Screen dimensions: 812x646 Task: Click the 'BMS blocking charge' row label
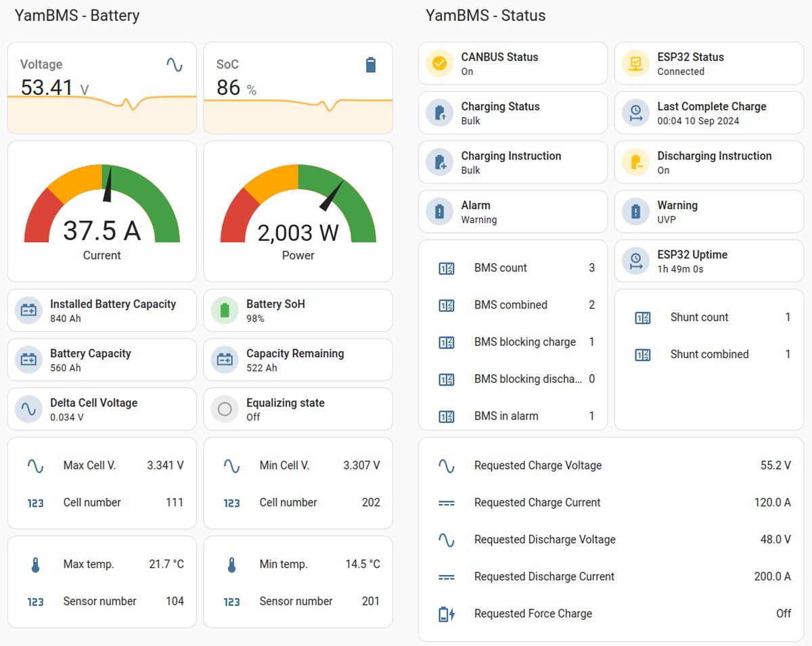tap(525, 342)
